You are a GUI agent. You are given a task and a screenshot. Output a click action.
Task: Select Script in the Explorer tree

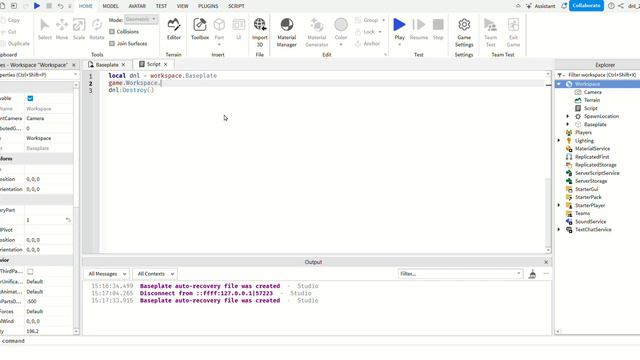pyautogui.click(x=590, y=108)
